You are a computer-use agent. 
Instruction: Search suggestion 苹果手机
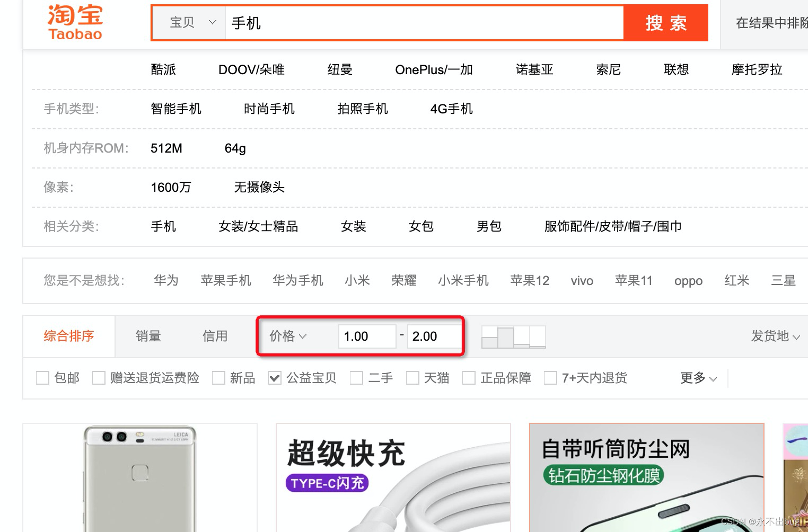pyautogui.click(x=226, y=280)
